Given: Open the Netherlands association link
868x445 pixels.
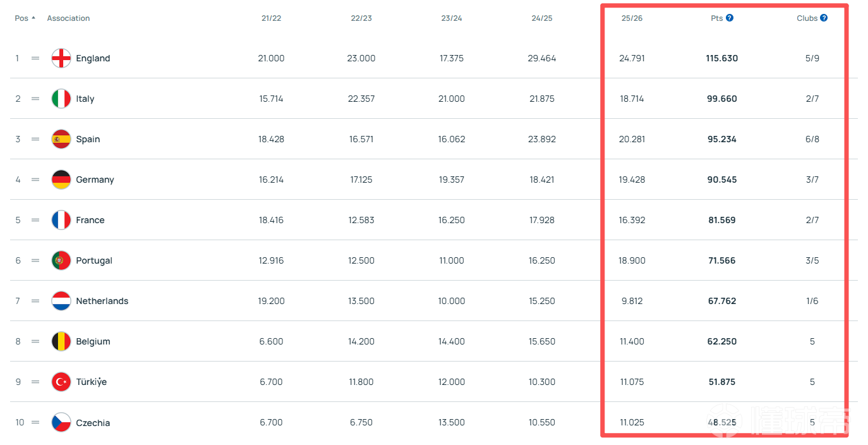Looking at the screenshot, I should [102, 301].
